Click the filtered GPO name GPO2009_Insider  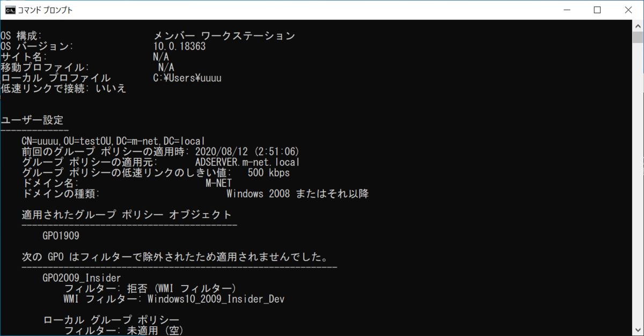pyautogui.click(x=82, y=277)
